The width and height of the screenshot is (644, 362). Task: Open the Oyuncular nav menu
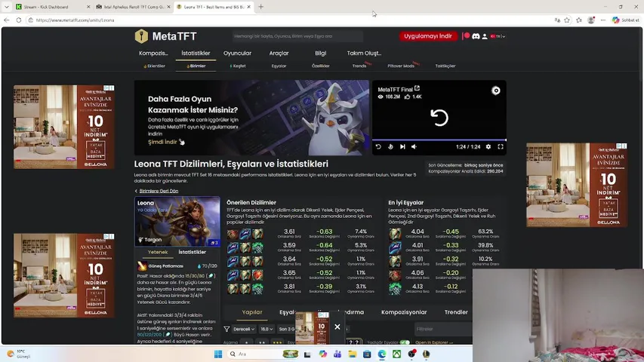(237, 53)
